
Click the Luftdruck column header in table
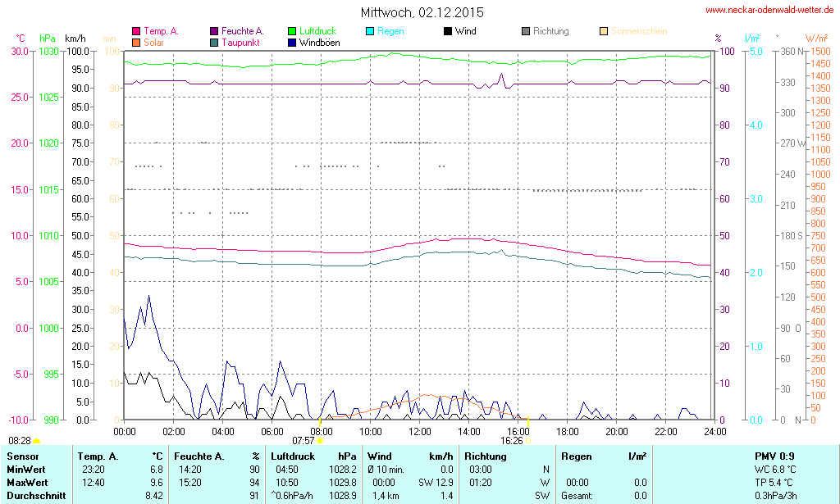pos(293,456)
